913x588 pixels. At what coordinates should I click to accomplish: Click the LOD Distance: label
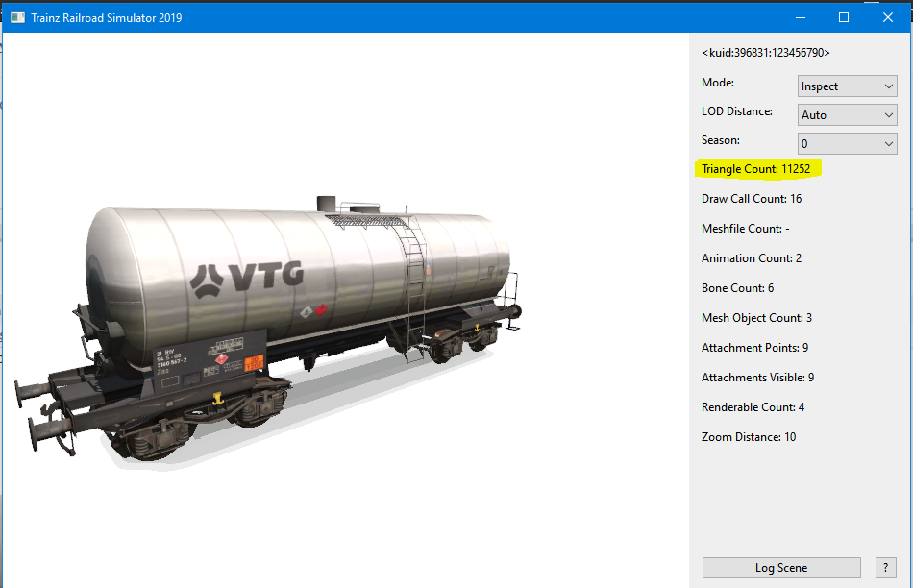tap(737, 111)
